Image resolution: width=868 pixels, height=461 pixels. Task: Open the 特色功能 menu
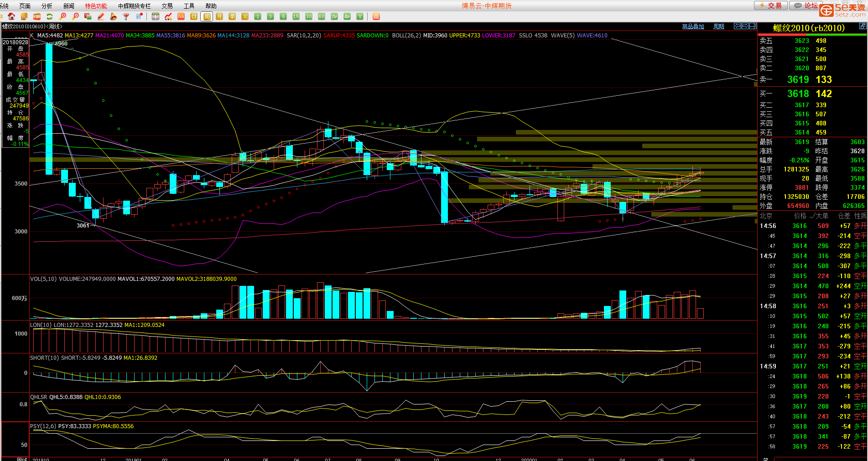(96, 6)
